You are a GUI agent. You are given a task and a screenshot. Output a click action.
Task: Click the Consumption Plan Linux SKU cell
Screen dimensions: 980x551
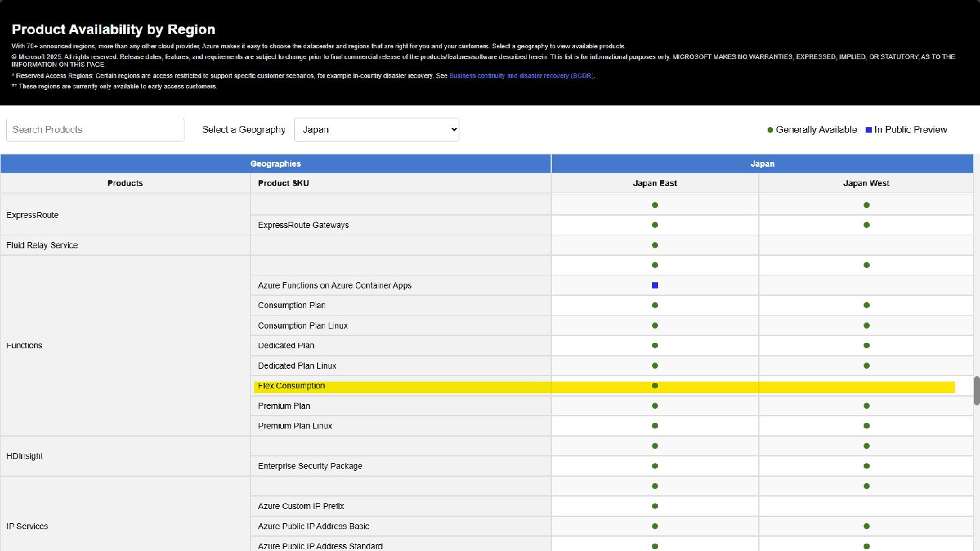[x=401, y=326]
